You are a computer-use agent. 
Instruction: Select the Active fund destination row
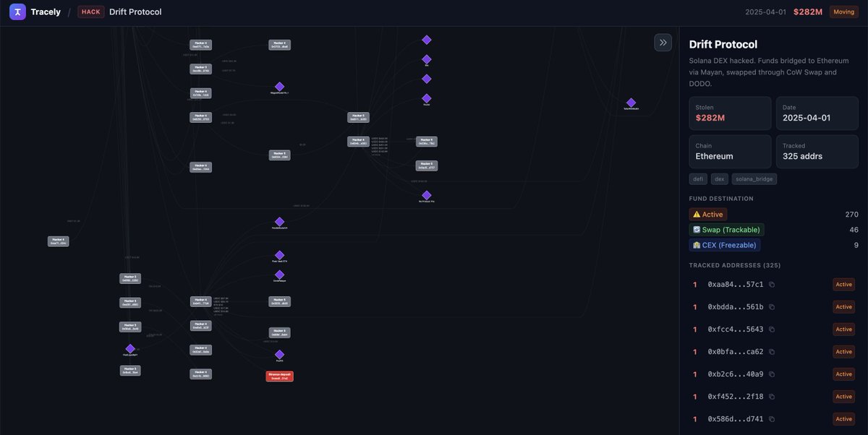[773, 215]
